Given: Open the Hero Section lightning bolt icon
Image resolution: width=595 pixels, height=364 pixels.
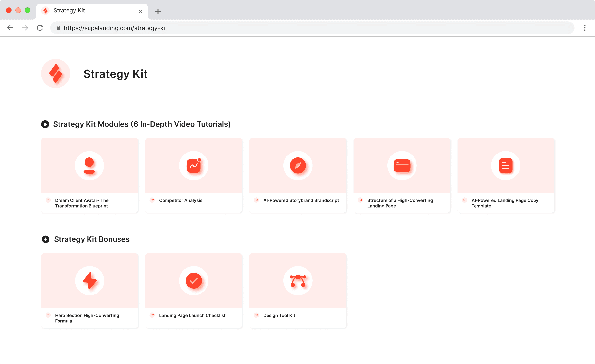Looking at the screenshot, I should [x=89, y=281].
